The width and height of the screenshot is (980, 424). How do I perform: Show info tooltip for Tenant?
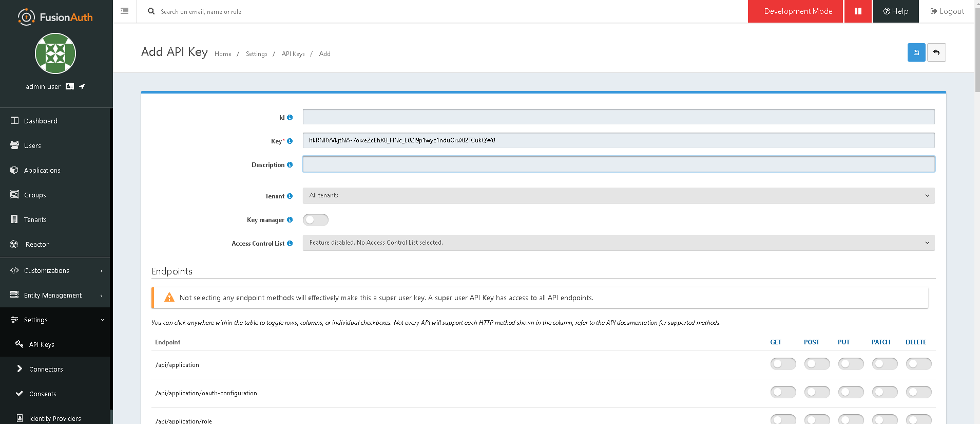click(290, 196)
